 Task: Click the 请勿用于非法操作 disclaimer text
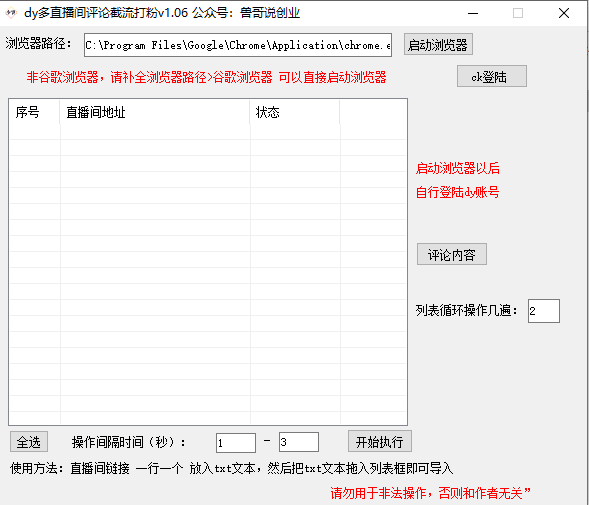coord(430,493)
